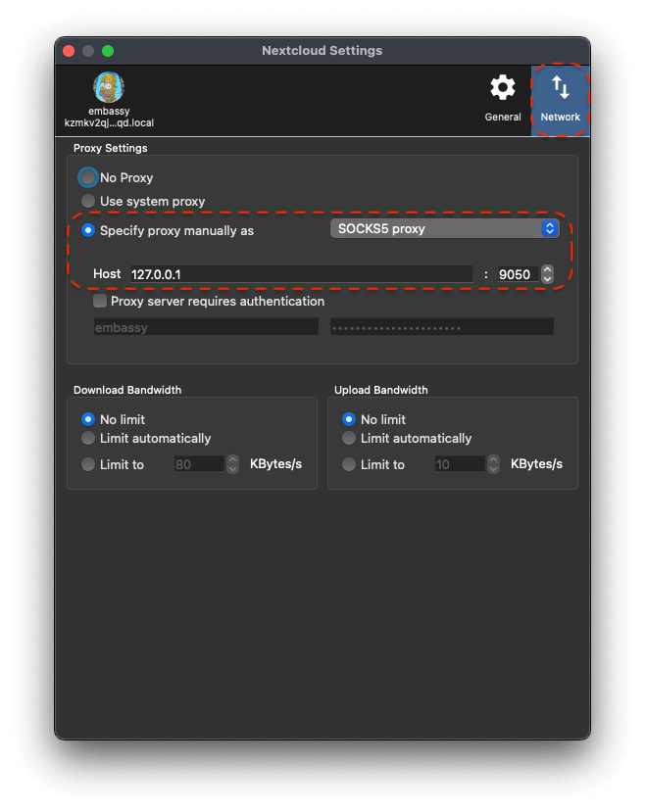The height and width of the screenshot is (812, 645).
Task: Click the download limit stepper arrows
Action: [x=232, y=464]
